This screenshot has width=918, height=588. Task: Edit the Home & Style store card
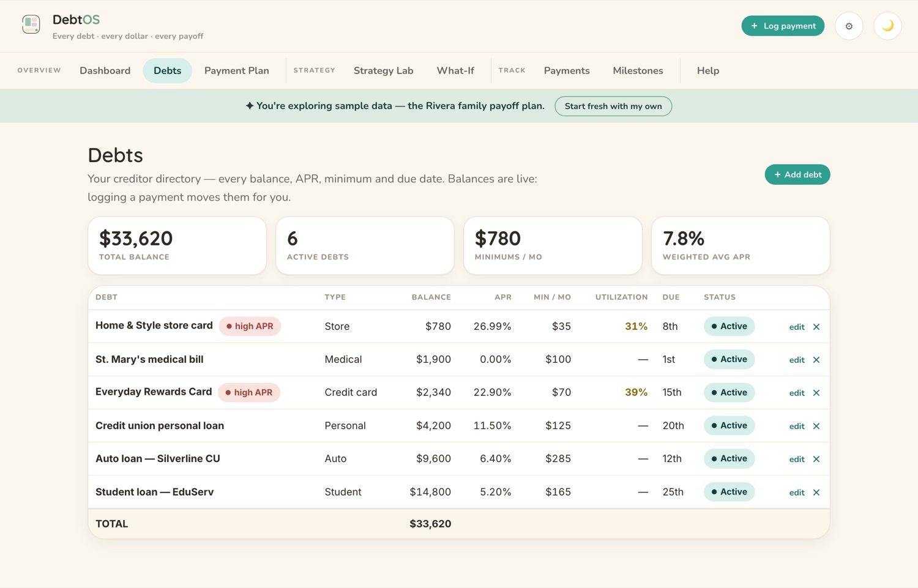(x=797, y=327)
